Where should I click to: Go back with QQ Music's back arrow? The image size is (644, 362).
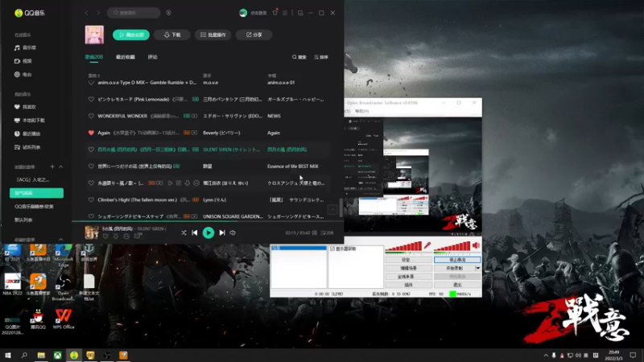pos(86,13)
